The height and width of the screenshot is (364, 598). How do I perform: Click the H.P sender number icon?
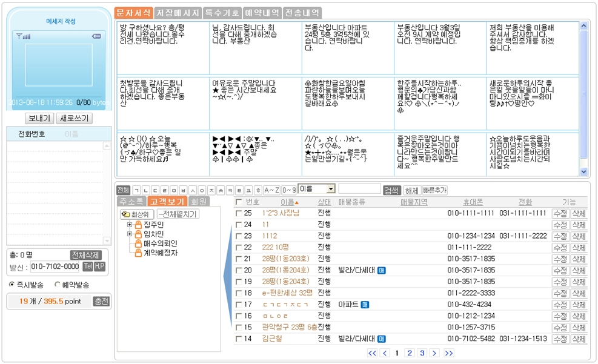click(x=99, y=266)
